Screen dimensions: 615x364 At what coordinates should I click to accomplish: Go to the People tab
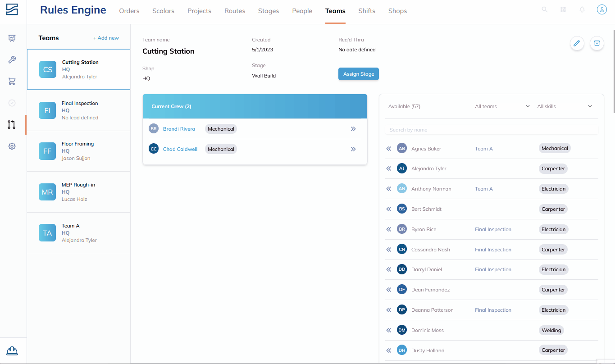(302, 11)
